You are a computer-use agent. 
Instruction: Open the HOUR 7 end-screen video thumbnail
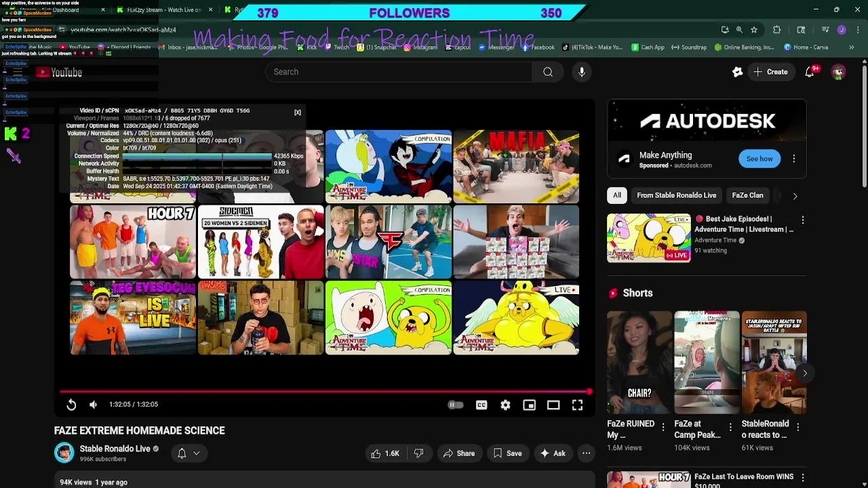[x=133, y=242]
